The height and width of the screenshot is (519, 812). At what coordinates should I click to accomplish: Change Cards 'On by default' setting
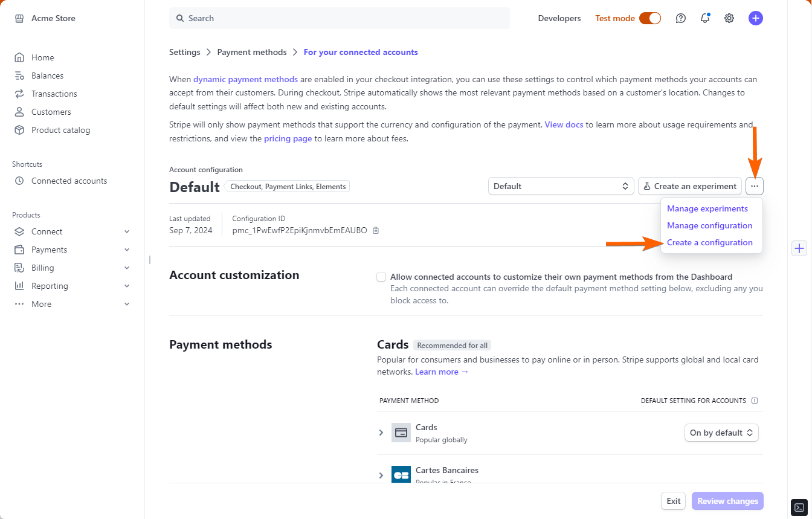(x=721, y=433)
